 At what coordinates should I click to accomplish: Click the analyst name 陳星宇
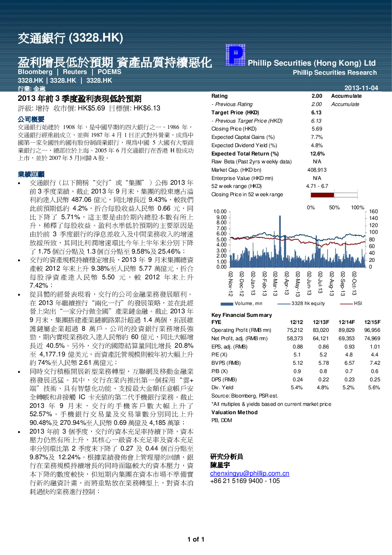click(x=220, y=465)
